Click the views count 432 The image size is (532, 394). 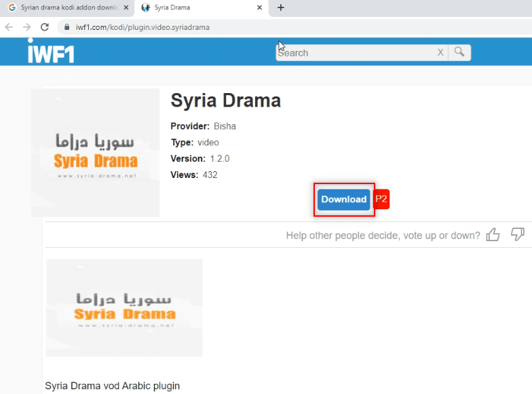point(210,175)
